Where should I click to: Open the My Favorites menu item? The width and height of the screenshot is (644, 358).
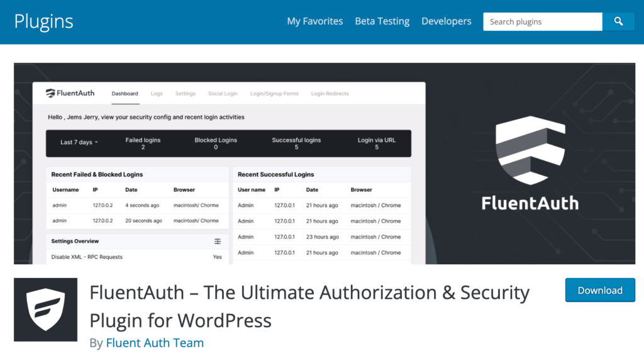314,21
